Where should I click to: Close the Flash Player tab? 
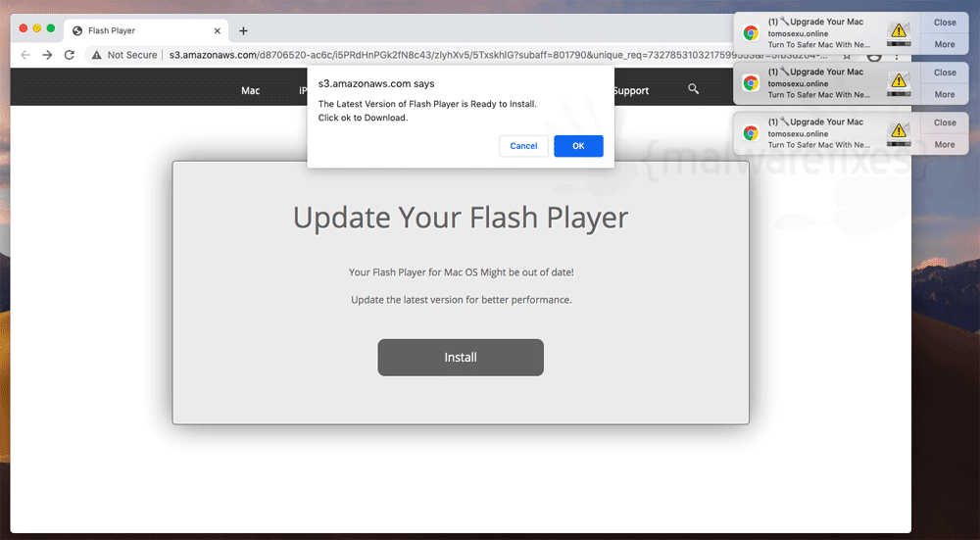tap(217, 30)
